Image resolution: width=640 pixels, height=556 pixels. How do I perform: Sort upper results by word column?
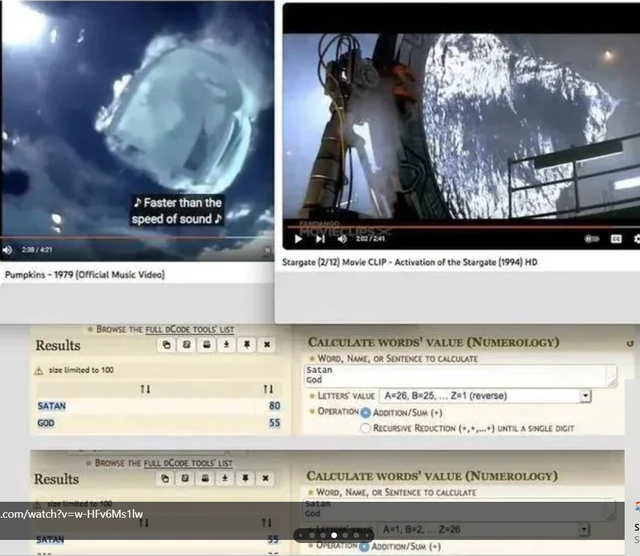click(145, 389)
